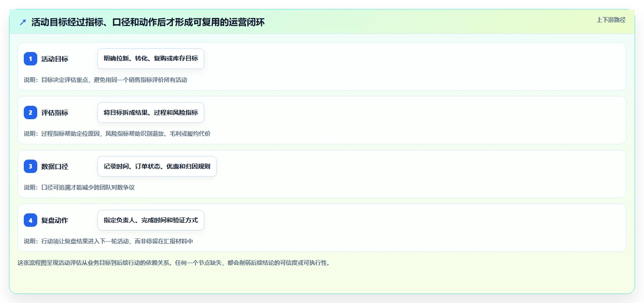Click the 活动目标 step label
644x303 pixels.
(x=55, y=59)
